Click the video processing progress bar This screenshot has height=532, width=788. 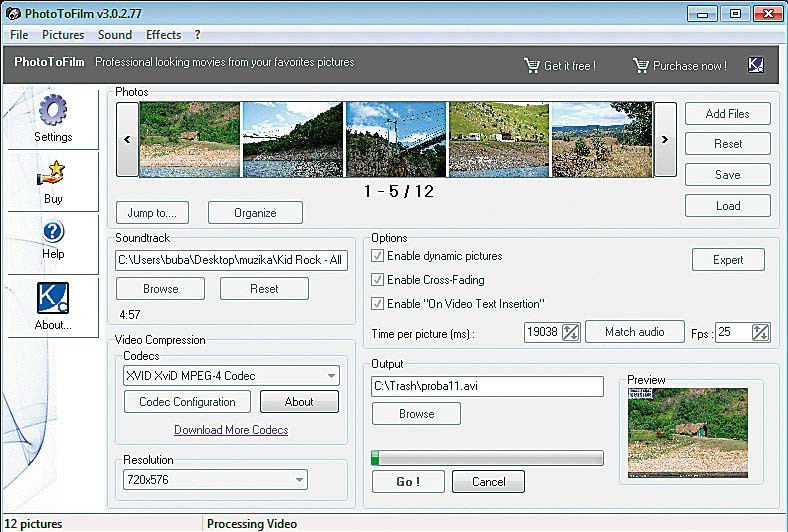[x=487, y=458]
